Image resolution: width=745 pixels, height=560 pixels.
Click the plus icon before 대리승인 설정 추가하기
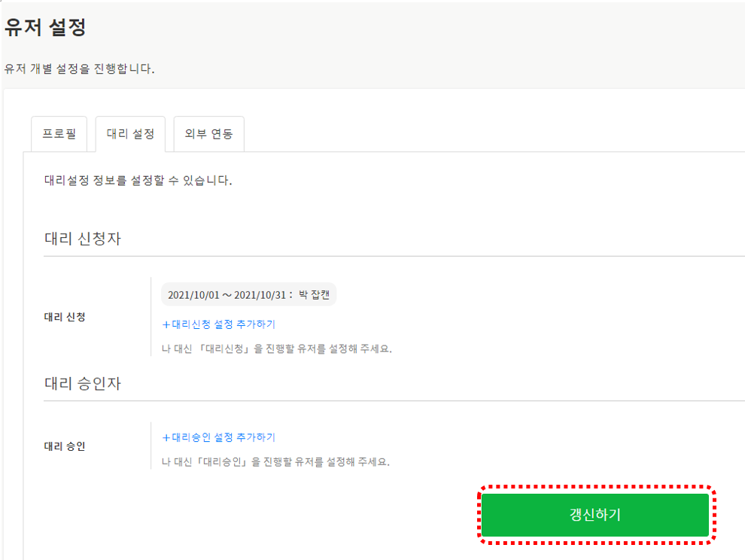[x=166, y=437]
